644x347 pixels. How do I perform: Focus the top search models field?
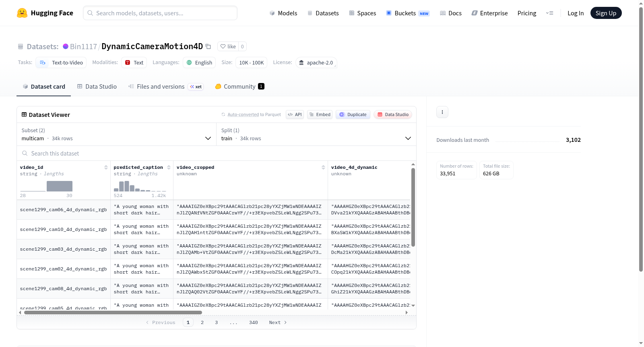tap(160, 13)
